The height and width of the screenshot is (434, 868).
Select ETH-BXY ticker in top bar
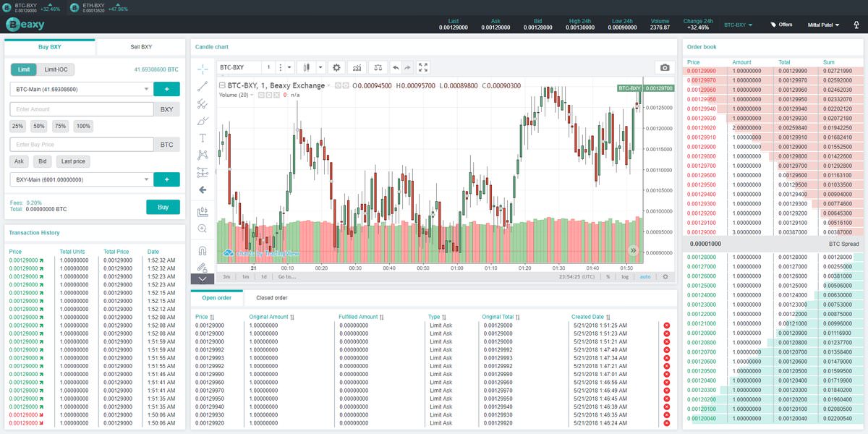98,7
